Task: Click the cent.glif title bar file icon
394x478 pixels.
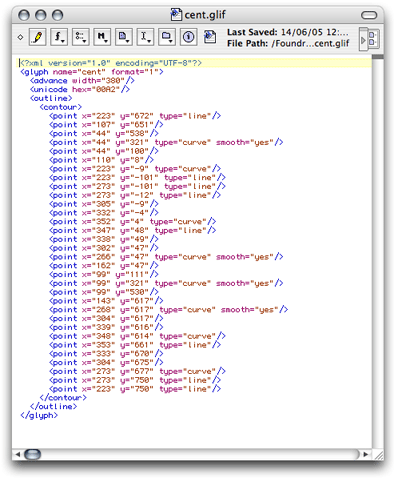Action: [x=176, y=15]
